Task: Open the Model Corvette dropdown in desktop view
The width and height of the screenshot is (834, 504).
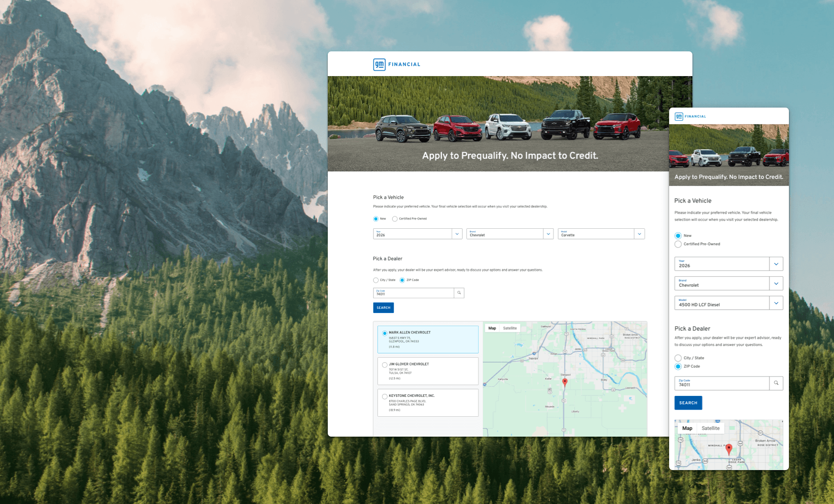Action: (x=601, y=234)
